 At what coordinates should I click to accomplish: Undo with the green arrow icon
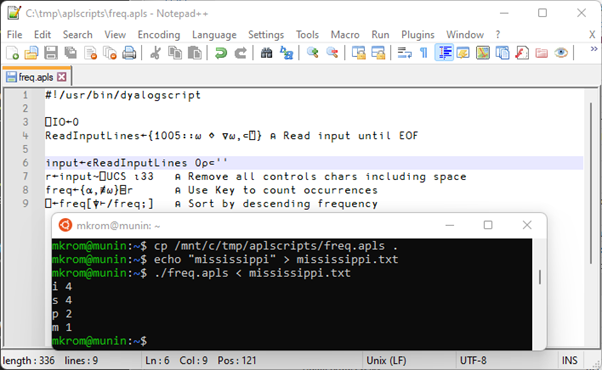[x=221, y=53]
